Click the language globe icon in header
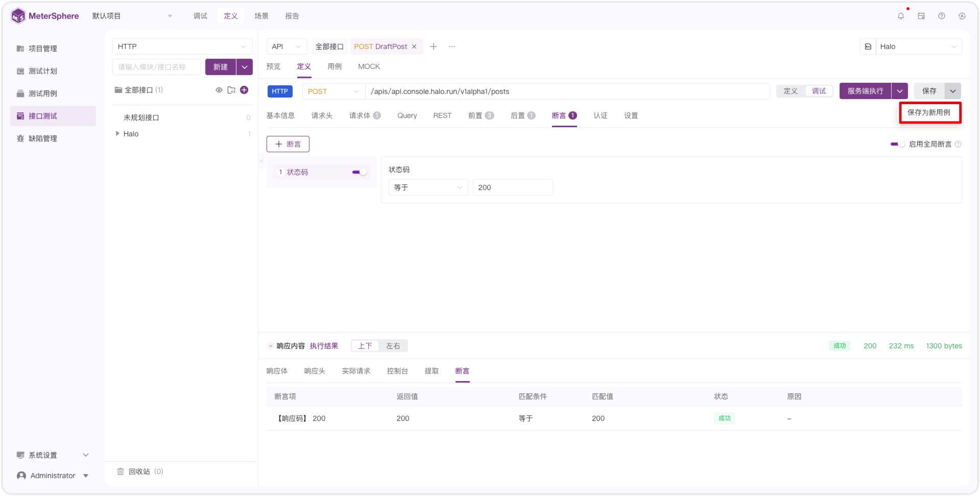Screen dimensions: 980x496 (962, 16)
